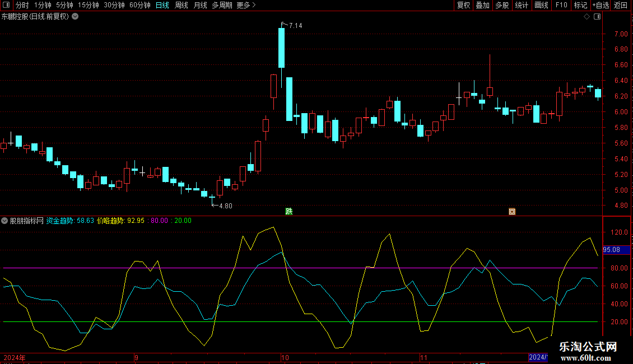
Task: Click the green 跌 marker below chart
Action: 288,212
